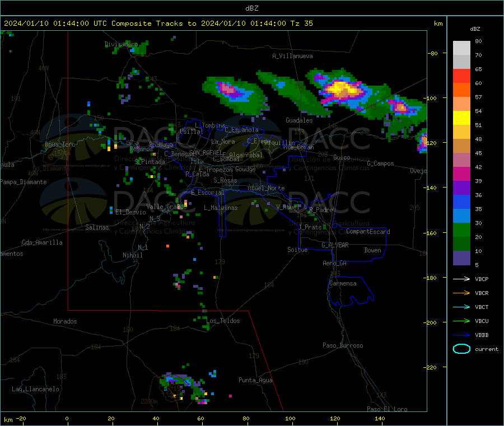Click the G_ALVEAR map label

(335, 245)
